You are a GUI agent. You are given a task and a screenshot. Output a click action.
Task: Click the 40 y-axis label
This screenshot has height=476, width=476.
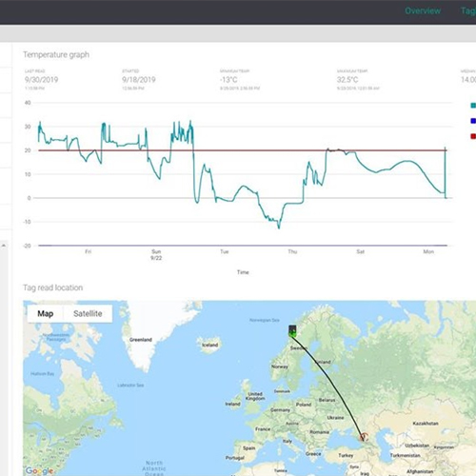(x=28, y=103)
